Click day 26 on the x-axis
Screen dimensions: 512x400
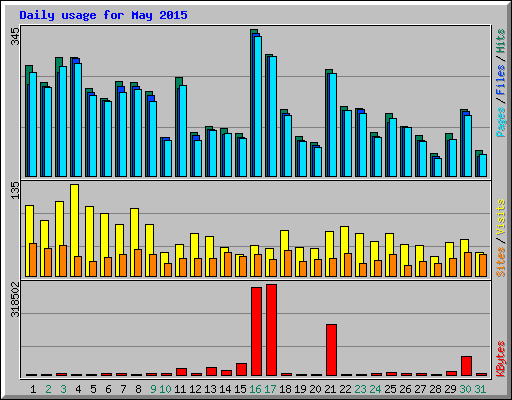point(405,389)
